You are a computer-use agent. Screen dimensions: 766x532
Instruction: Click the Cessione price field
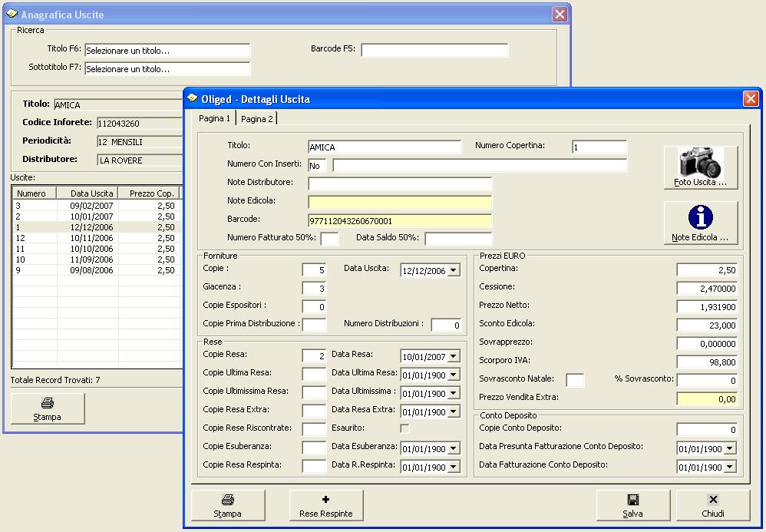pos(707,288)
